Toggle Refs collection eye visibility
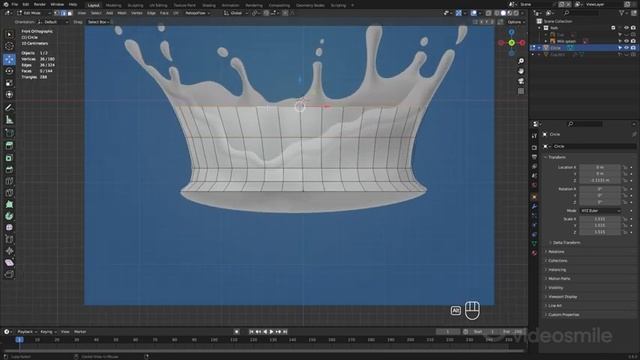640x360 pixels. [627, 28]
